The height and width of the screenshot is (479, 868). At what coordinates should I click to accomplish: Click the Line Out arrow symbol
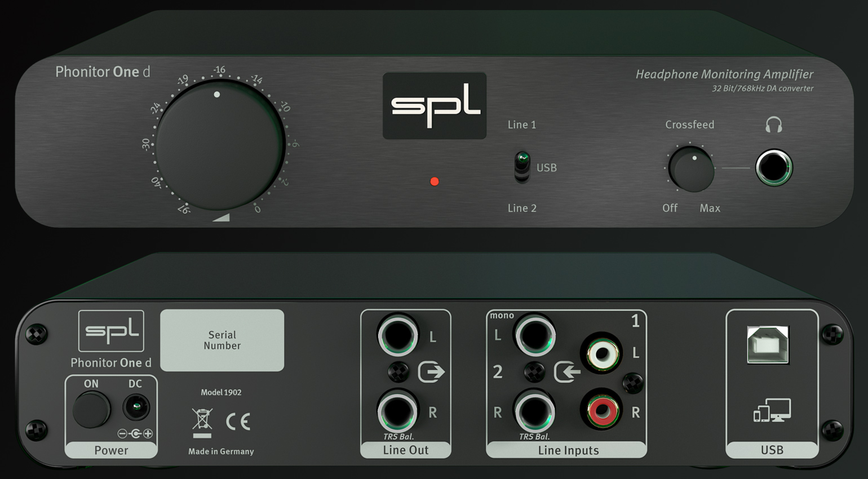(431, 372)
